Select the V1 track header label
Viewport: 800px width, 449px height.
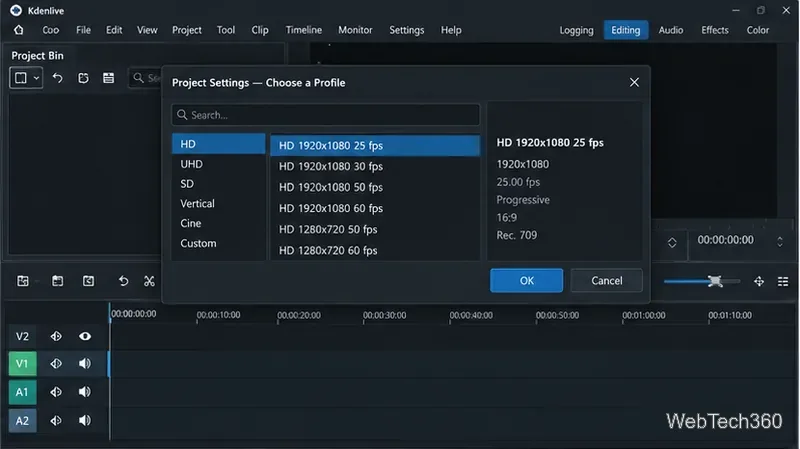click(22, 364)
